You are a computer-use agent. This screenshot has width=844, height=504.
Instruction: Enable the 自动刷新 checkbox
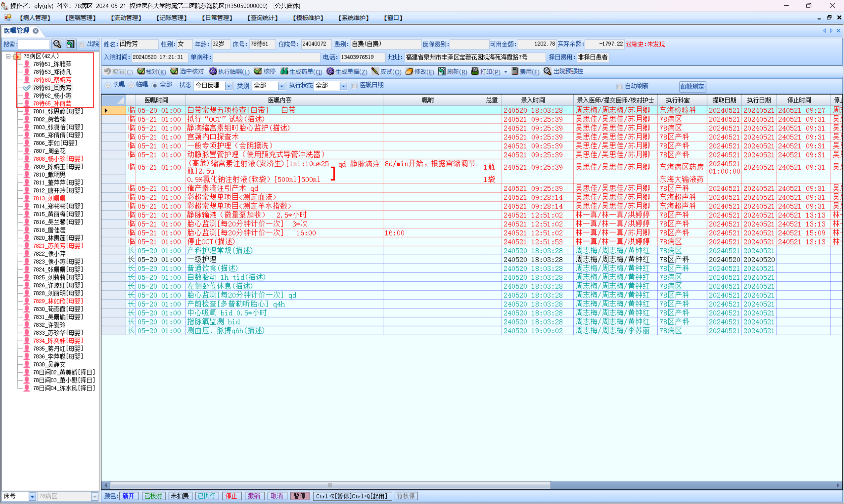tap(619, 87)
